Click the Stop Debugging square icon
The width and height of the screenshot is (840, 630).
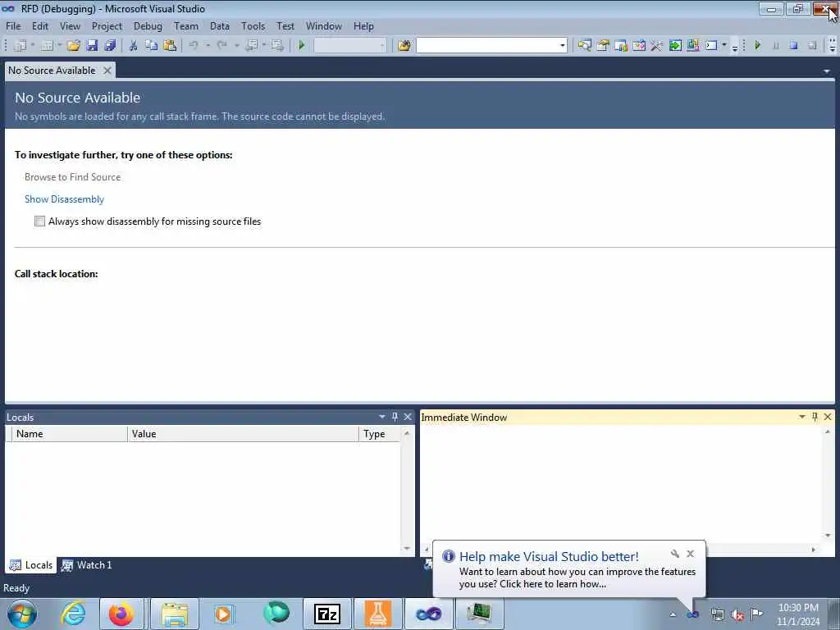coord(794,46)
